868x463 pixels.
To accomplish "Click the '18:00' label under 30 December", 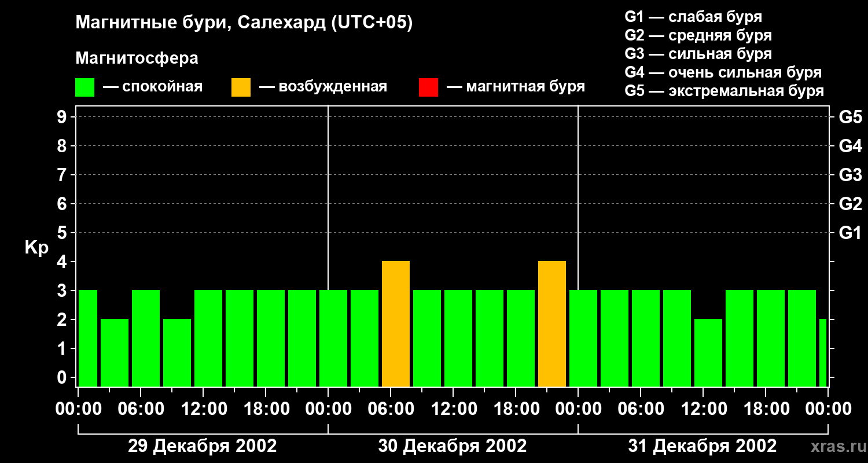I will (516, 409).
